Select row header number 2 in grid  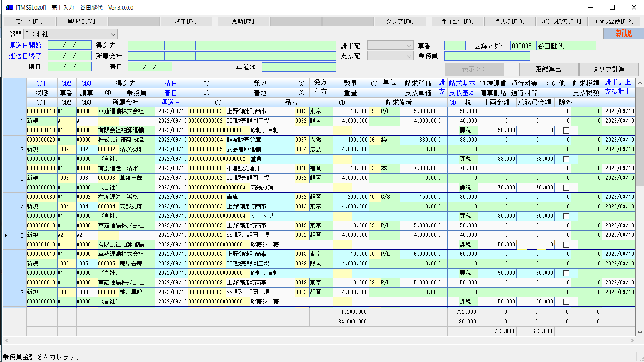tap(21, 150)
